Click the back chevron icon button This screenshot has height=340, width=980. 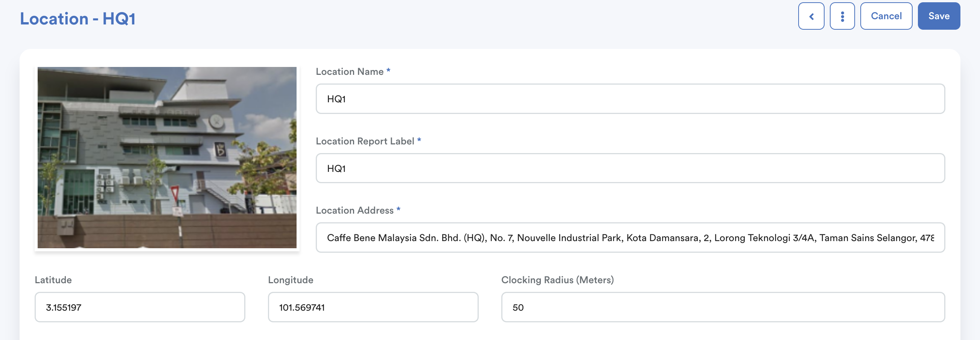(811, 16)
